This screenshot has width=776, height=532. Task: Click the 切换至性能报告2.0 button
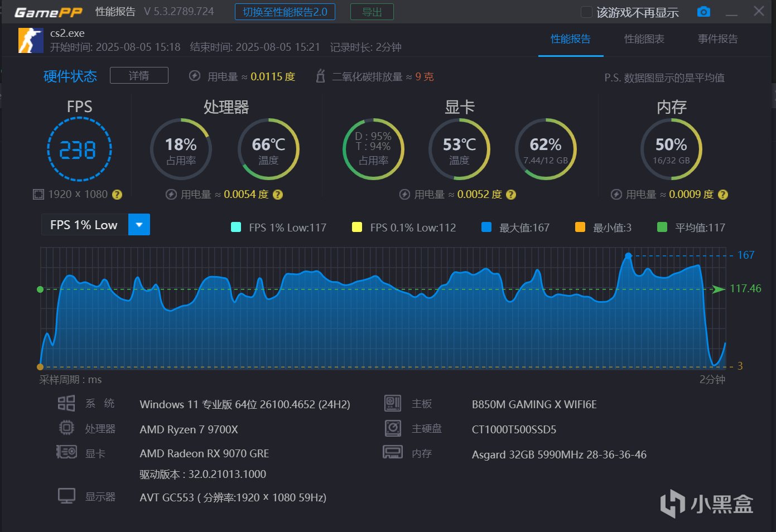point(285,12)
